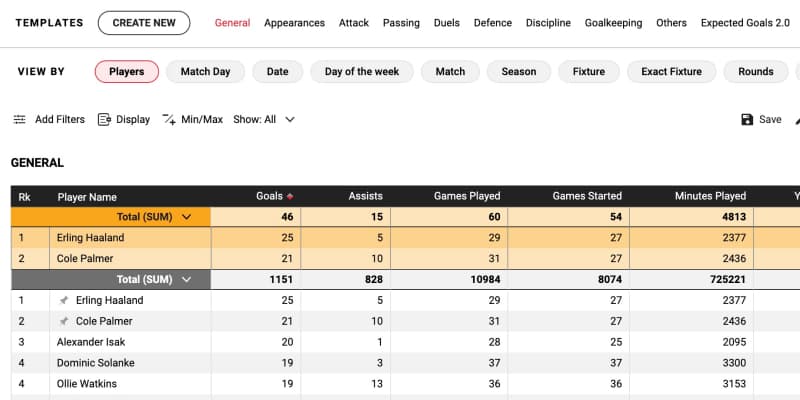
Task: Open the Show: All dropdown
Action: tap(264, 120)
